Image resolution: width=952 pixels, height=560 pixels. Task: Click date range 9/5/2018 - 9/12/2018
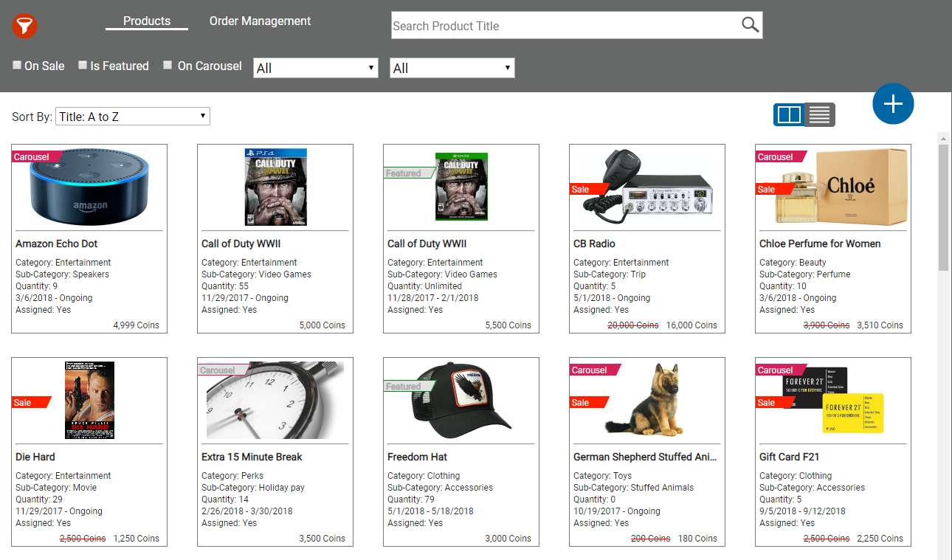(802, 511)
